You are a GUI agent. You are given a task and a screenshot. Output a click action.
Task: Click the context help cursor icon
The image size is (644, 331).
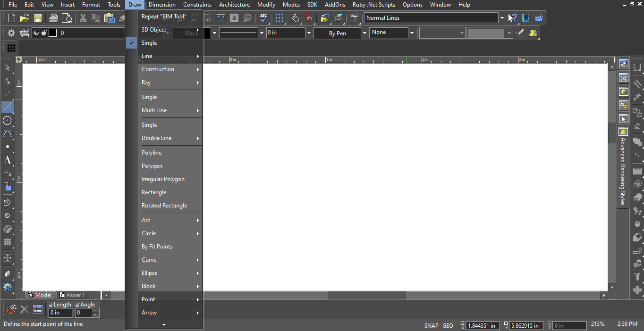click(x=512, y=18)
